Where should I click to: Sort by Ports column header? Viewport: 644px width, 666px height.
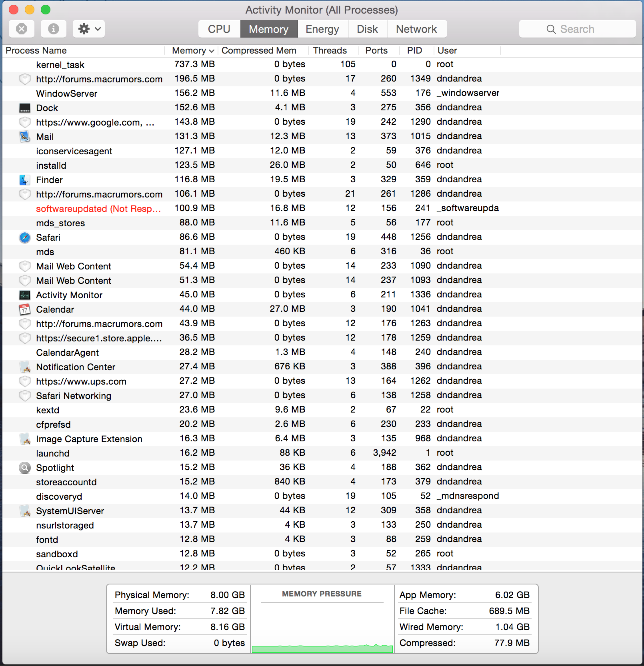(379, 50)
